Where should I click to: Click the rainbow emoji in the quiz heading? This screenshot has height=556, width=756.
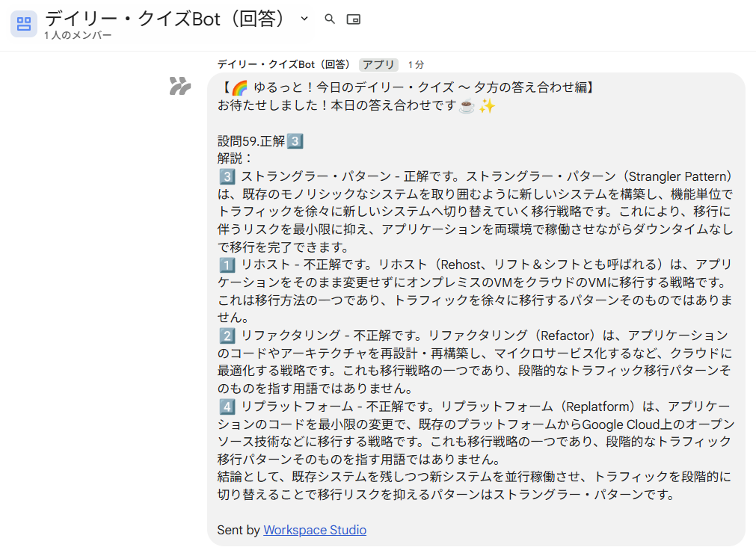239,88
